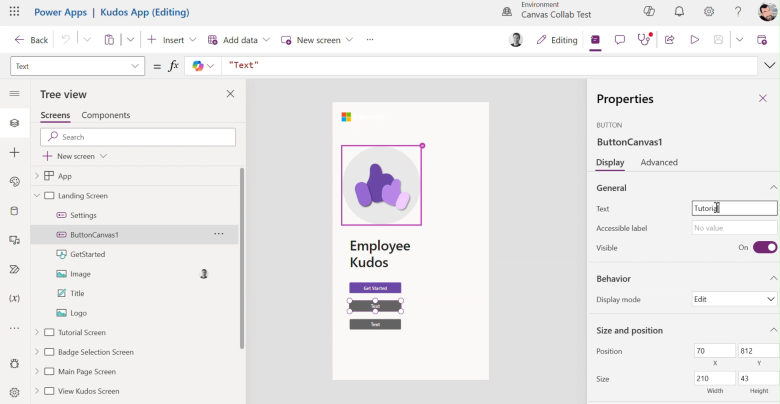The width and height of the screenshot is (780, 404).
Task: Click New screen in Tree view
Action: point(75,156)
